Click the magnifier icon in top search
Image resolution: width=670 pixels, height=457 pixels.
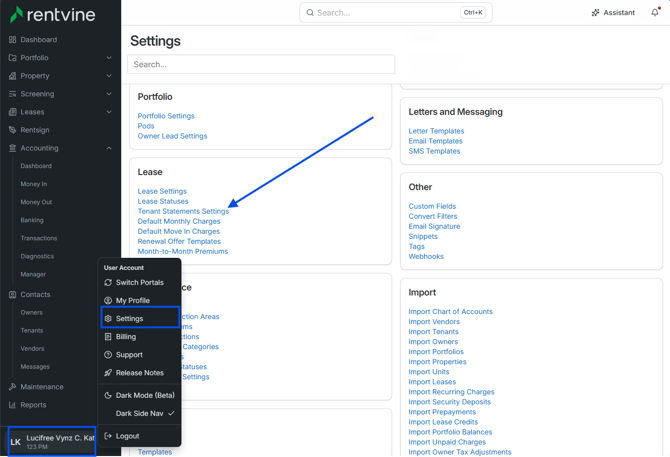pos(310,13)
